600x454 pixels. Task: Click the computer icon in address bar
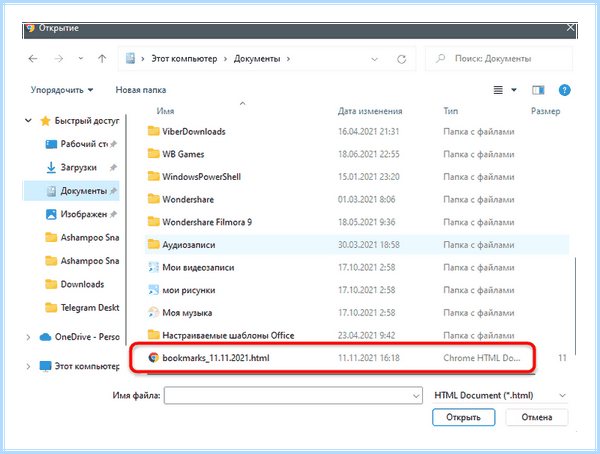130,59
